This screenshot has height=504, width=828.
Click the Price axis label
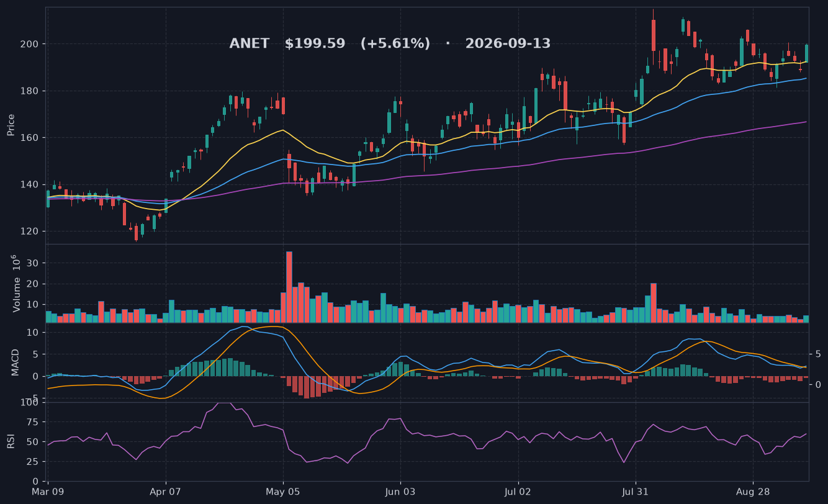[11, 125]
